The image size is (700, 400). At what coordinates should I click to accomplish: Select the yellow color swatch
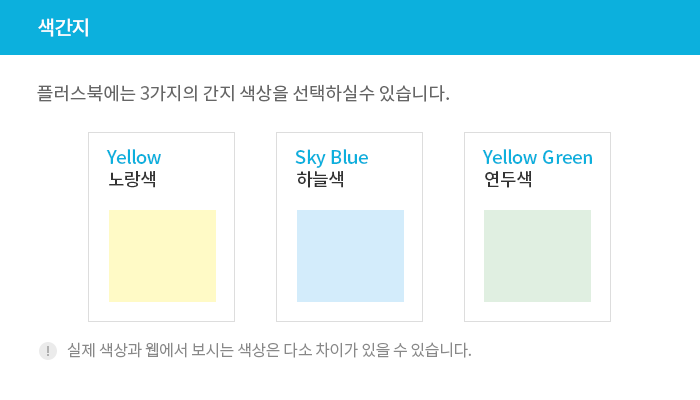[x=162, y=256]
